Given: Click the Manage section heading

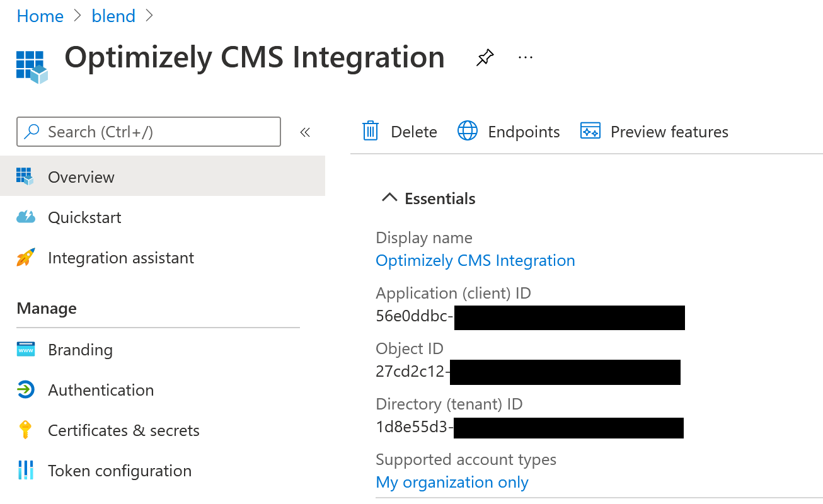Looking at the screenshot, I should click(47, 308).
